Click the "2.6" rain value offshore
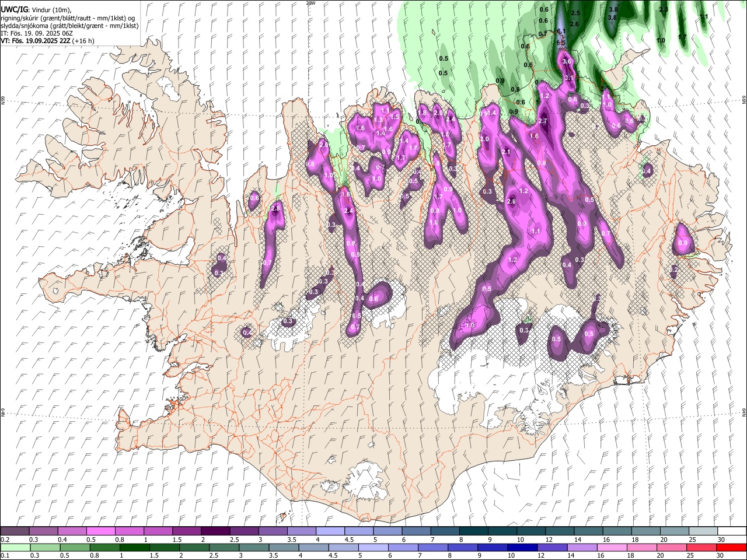747x560 pixels. 574,24
